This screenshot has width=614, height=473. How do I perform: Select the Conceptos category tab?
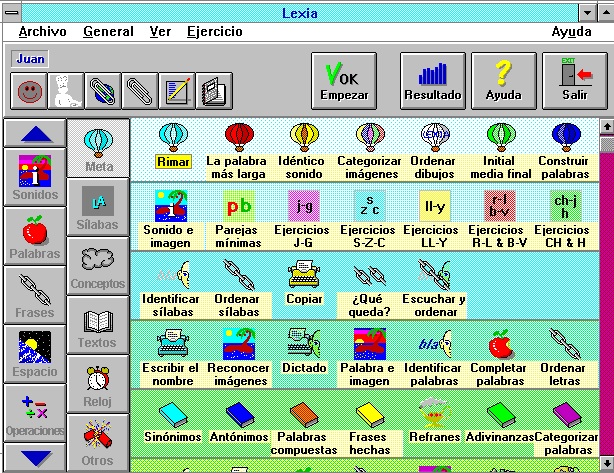98,267
